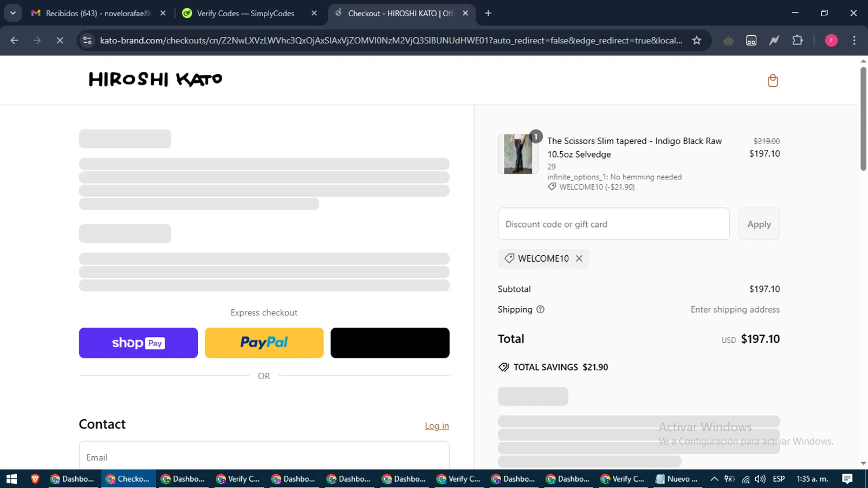Click the page vertical scrollbar thumb
Viewport: 868px width, 488px height.
point(863,119)
